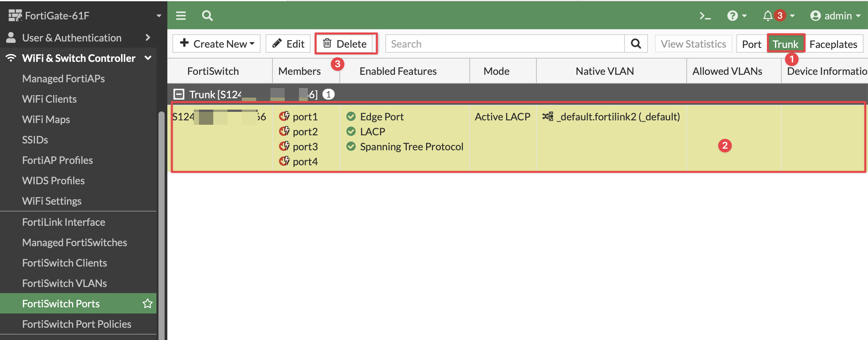Open the FortiGate-61F dropdown arrow

point(158,16)
